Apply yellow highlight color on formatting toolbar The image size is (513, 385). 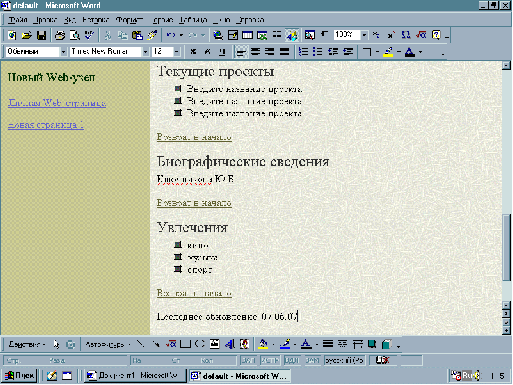pyautogui.click(x=388, y=52)
